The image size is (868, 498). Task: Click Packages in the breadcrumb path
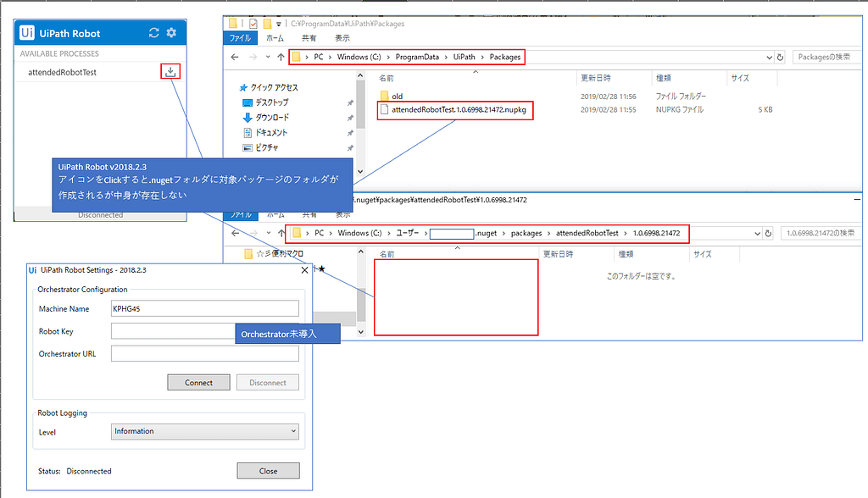click(x=505, y=57)
